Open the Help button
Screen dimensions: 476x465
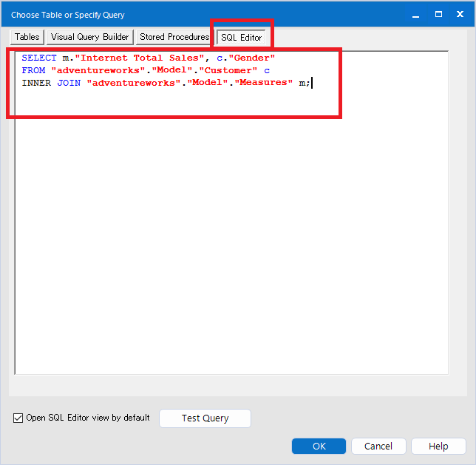[x=438, y=447]
